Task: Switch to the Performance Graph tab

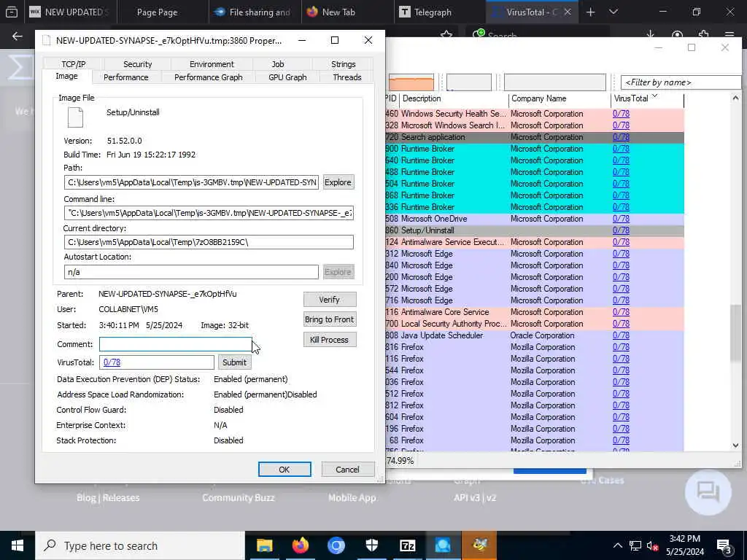Action: pyautogui.click(x=208, y=77)
